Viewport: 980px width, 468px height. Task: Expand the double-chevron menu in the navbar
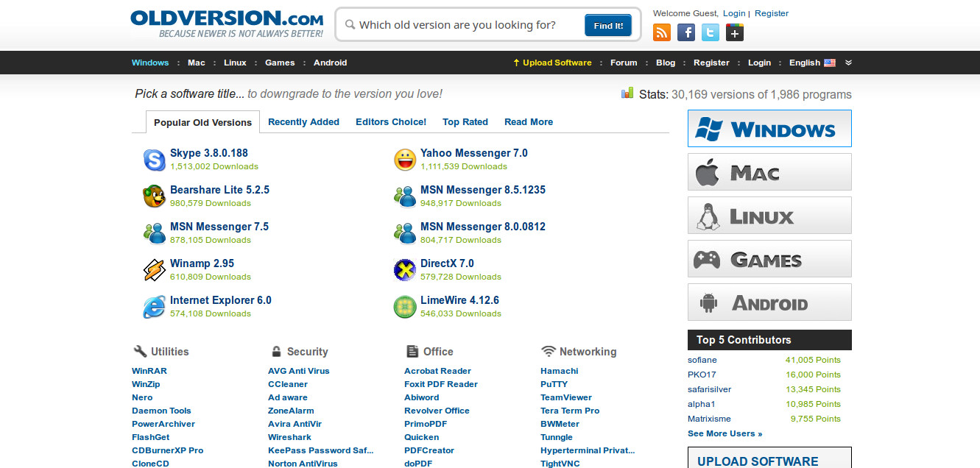pyautogui.click(x=848, y=63)
